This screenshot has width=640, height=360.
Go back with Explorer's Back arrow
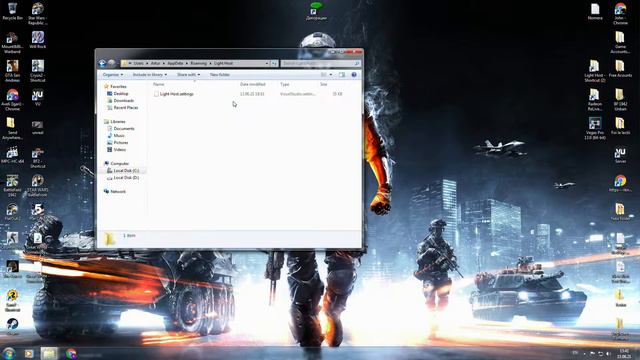click(x=102, y=63)
